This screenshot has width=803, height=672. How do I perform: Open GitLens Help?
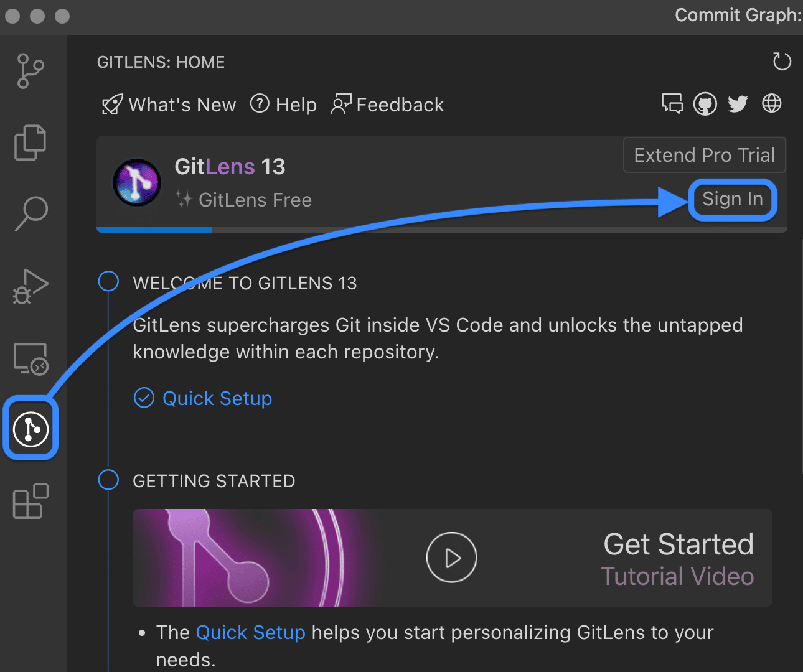pos(283,105)
